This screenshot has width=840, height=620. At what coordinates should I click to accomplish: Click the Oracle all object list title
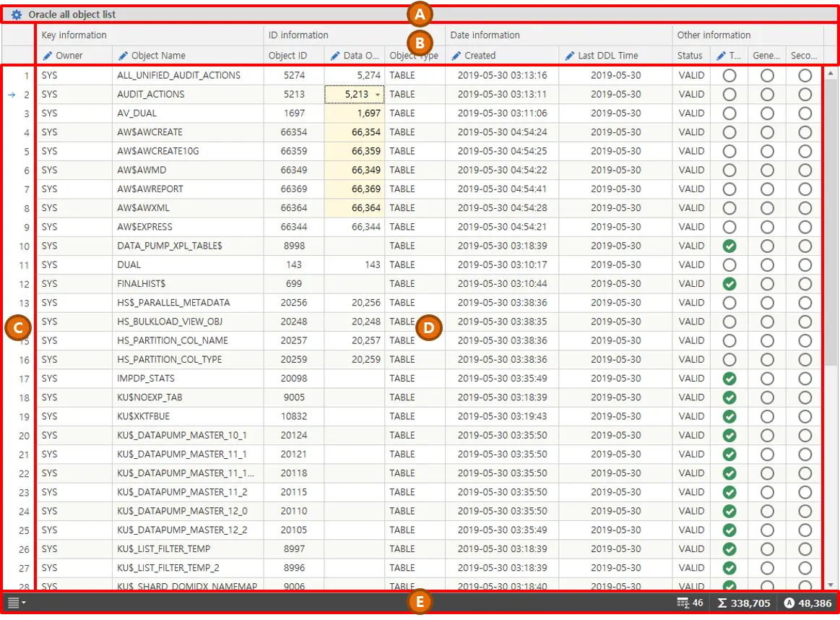pos(72,14)
